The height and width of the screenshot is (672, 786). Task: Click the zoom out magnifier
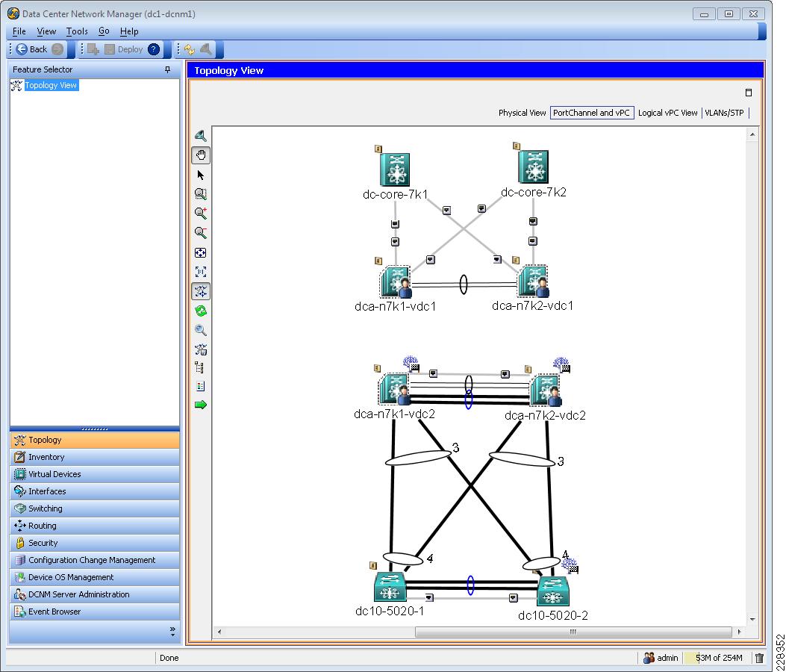(x=201, y=233)
